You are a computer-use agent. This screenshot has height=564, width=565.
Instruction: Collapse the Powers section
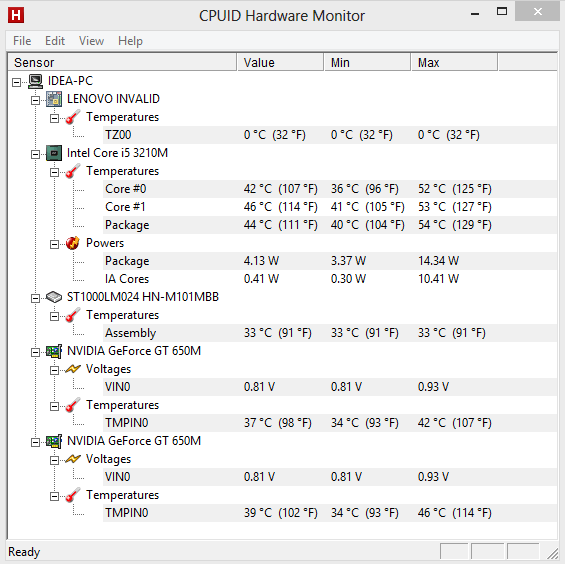pyautogui.click(x=54, y=245)
